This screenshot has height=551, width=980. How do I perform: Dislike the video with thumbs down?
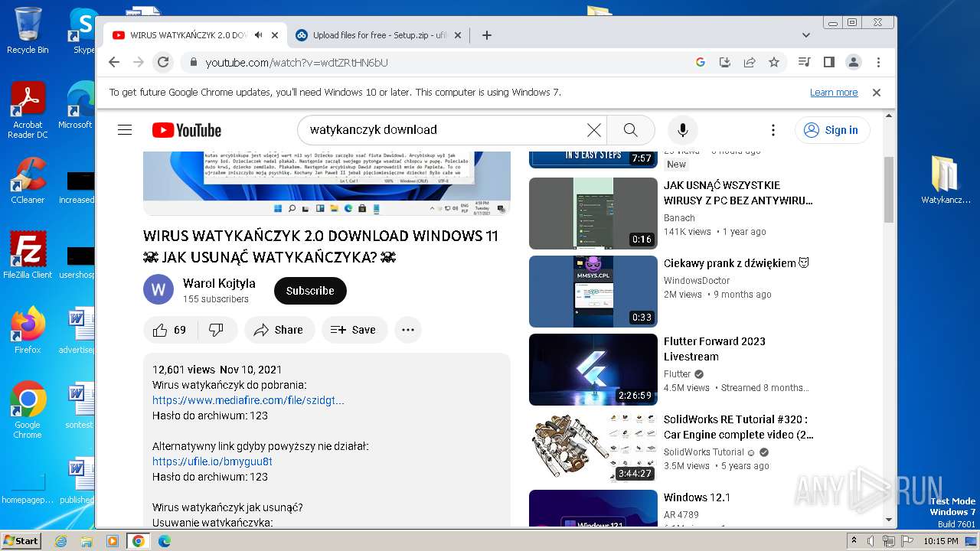(x=216, y=330)
